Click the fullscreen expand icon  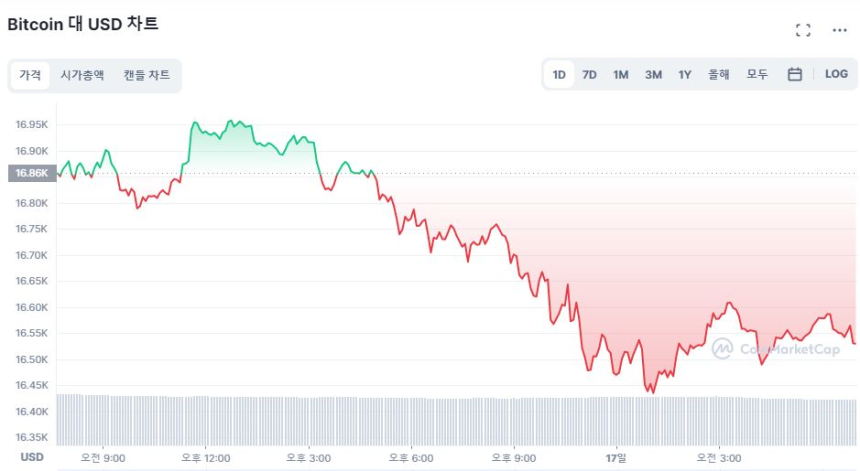[x=802, y=30]
